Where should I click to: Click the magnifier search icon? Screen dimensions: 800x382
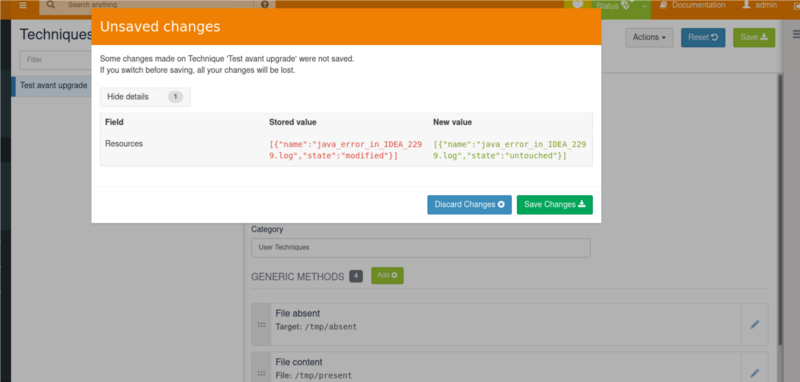pos(51,5)
